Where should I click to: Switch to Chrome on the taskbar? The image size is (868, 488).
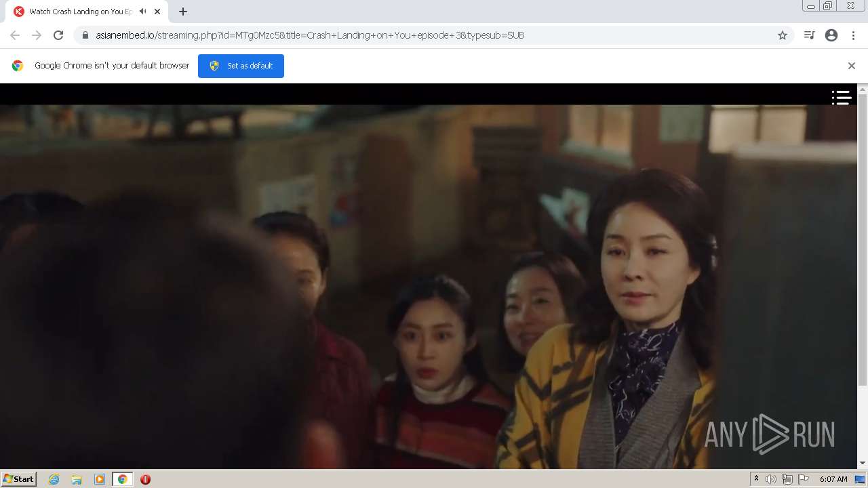tap(122, 479)
